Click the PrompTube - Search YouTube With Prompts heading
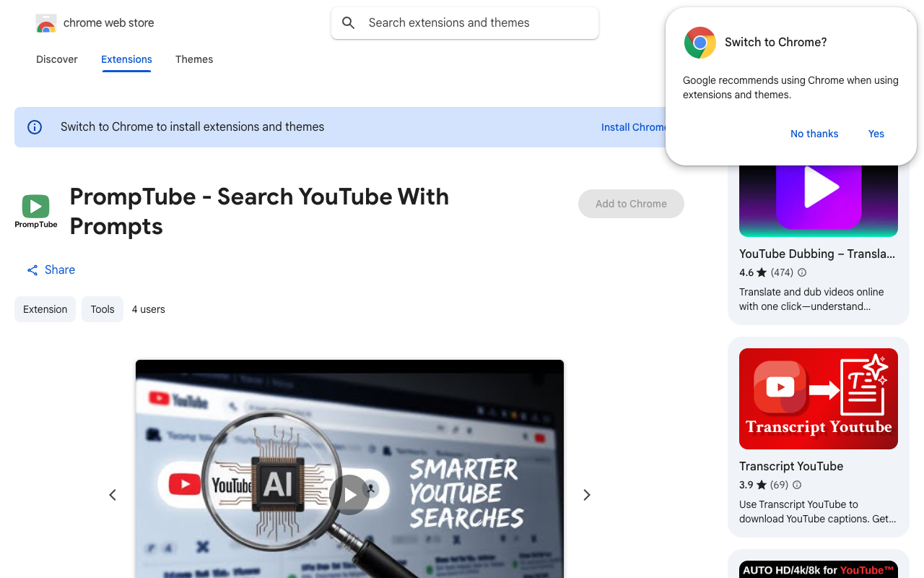 pos(259,211)
